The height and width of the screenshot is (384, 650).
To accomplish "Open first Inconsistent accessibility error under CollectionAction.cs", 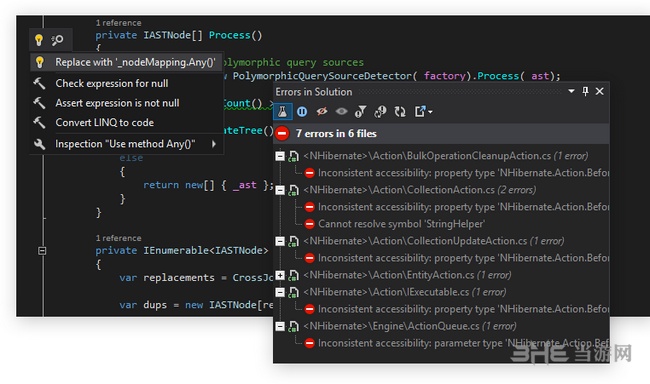I will coord(463,207).
